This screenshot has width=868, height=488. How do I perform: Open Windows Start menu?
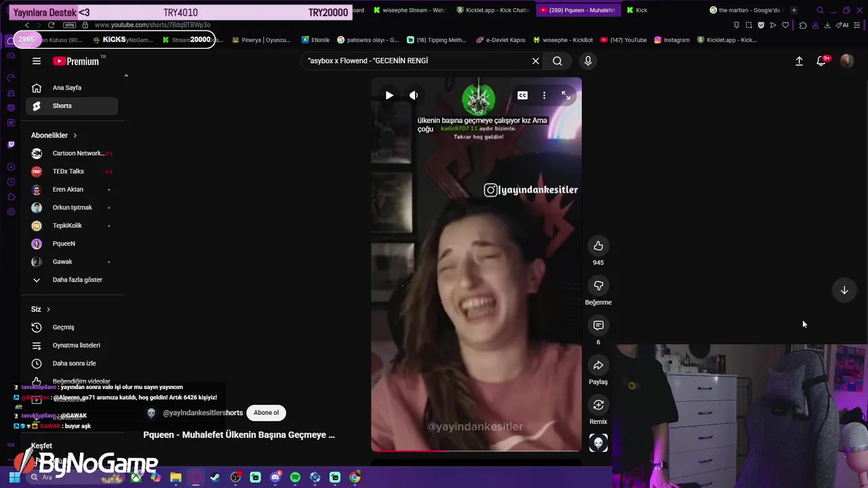click(14, 477)
